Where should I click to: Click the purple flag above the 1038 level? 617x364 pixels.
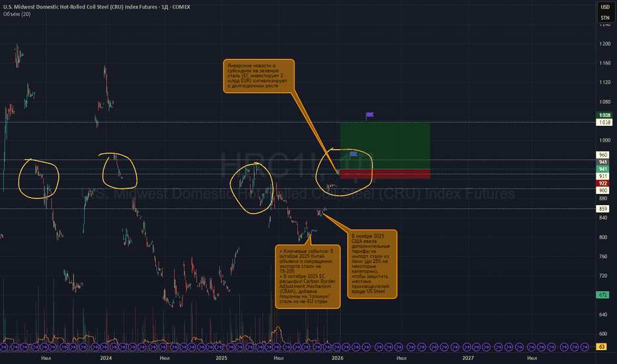click(369, 115)
